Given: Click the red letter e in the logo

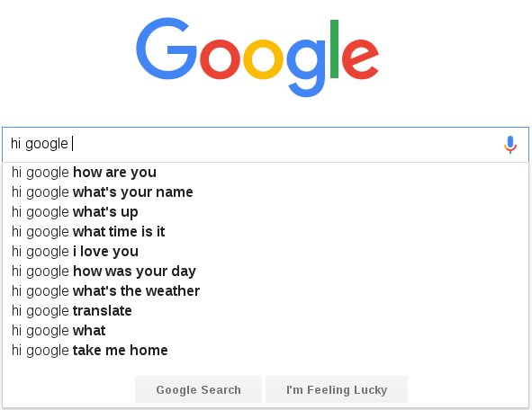Looking at the screenshot, I should coord(360,59).
